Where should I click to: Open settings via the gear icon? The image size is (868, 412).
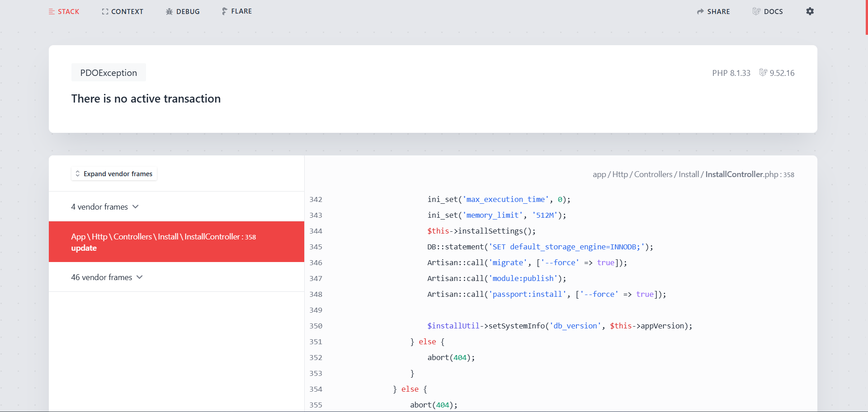click(x=810, y=11)
